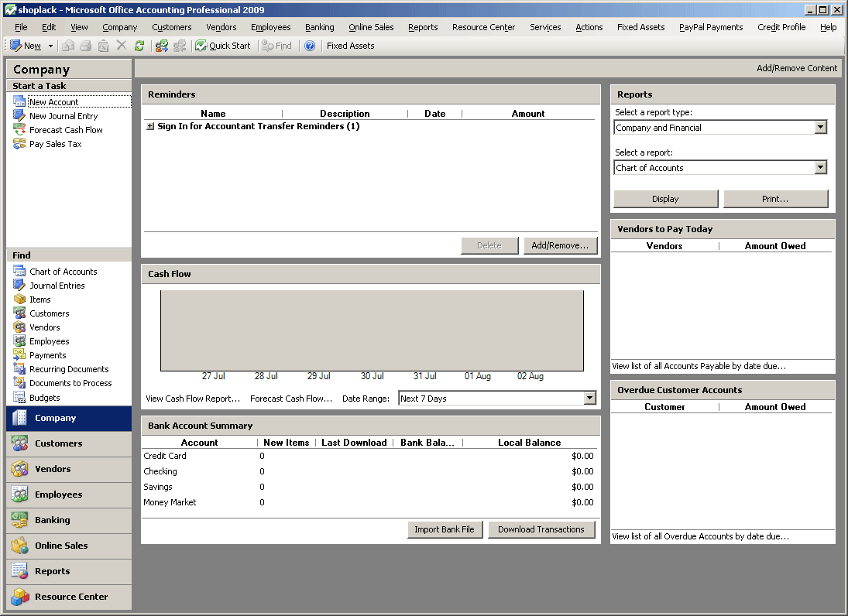This screenshot has width=848, height=616.
Task: Open the report type dropdown
Action: [820, 128]
